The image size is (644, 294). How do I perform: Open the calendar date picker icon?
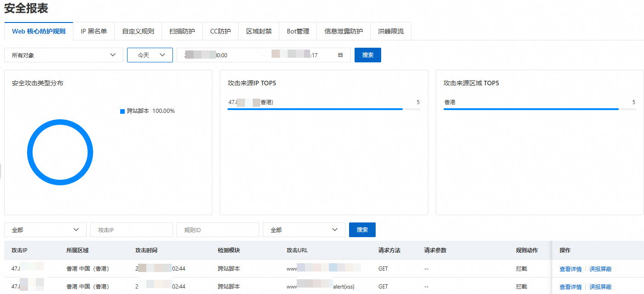coord(340,55)
